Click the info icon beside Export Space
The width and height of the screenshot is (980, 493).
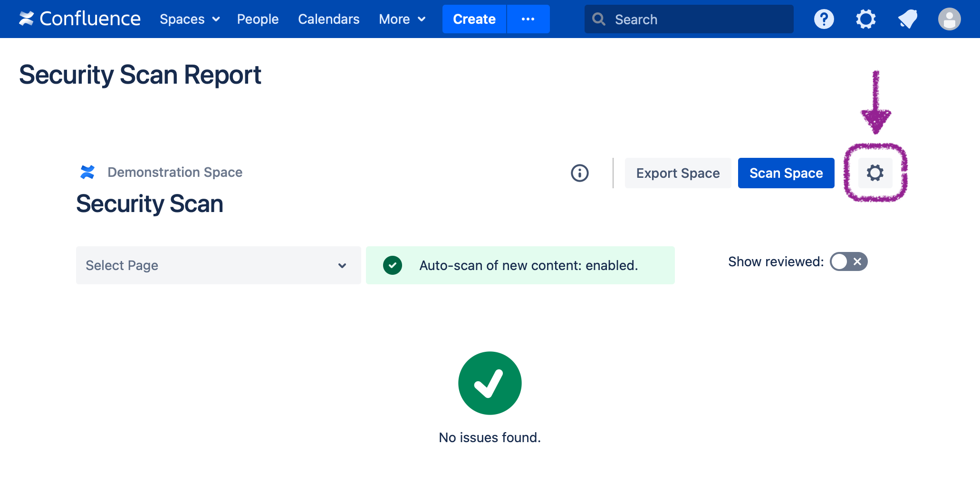pyautogui.click(x=579, y=173)
